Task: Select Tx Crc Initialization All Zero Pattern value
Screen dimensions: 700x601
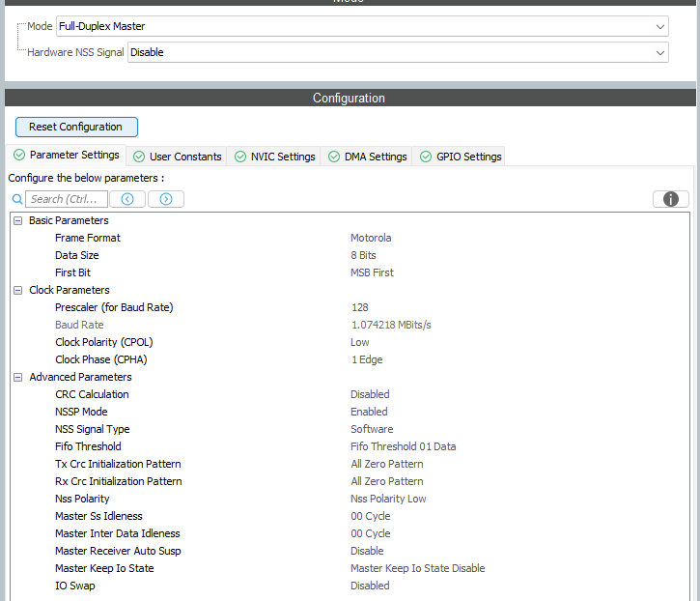Action: click(387, 464)
